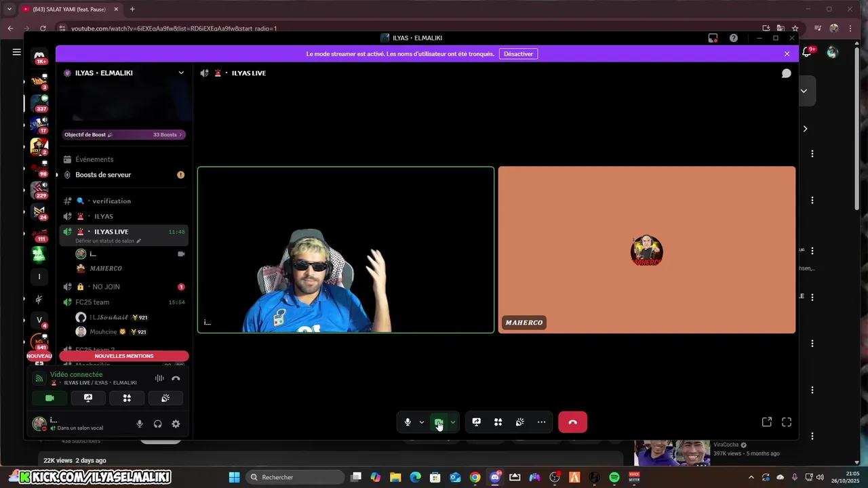Open more options ellipsis in call controls
868x488 pixels.
[541, 422]
